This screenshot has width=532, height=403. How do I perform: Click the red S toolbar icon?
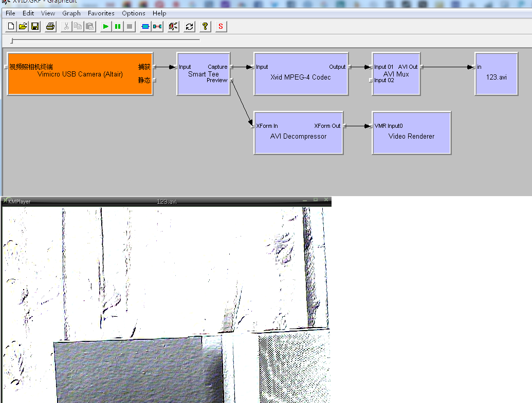pyautogui.click(x=221, y=26)
